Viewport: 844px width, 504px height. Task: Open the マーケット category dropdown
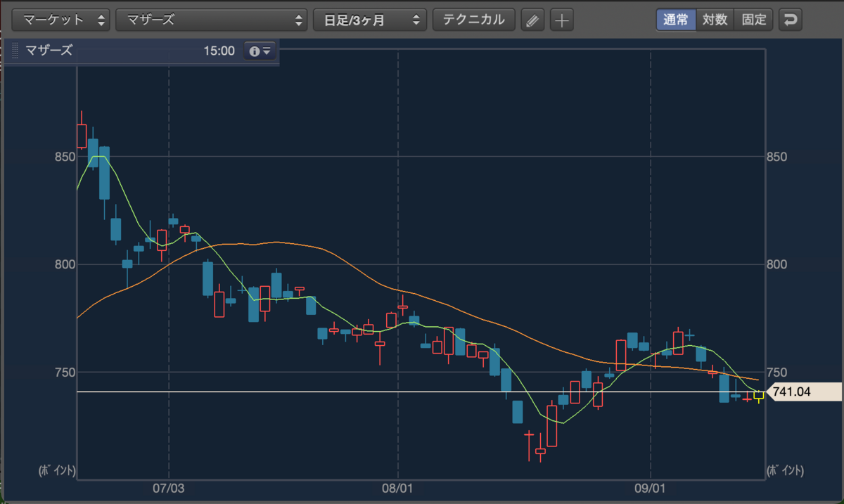(62, 20)
